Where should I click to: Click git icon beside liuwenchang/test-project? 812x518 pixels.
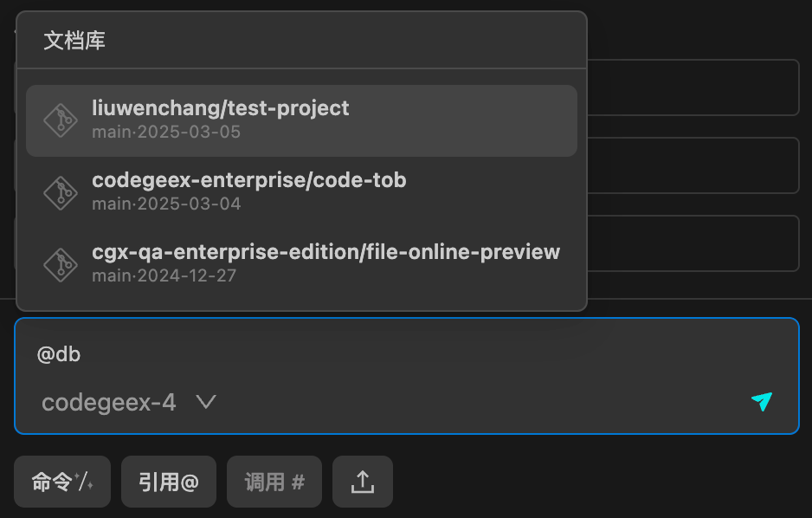pos(61,120)
